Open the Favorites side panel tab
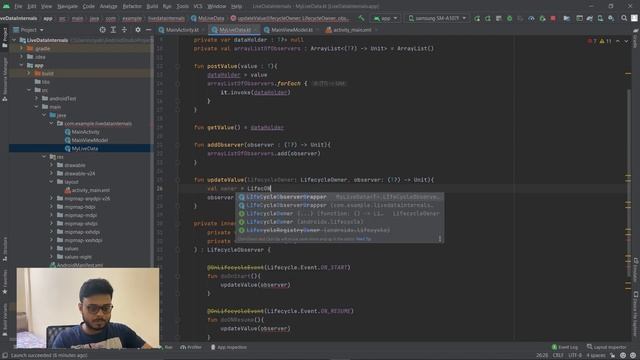The width and height of the screenshot is (640, 360). pos(5,282)
